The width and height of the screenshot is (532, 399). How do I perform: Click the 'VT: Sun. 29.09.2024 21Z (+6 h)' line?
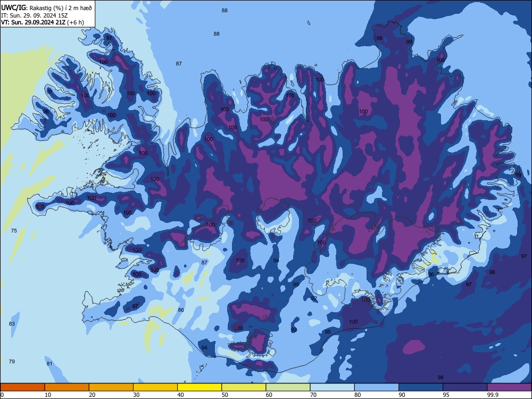(x=43, y=22)
